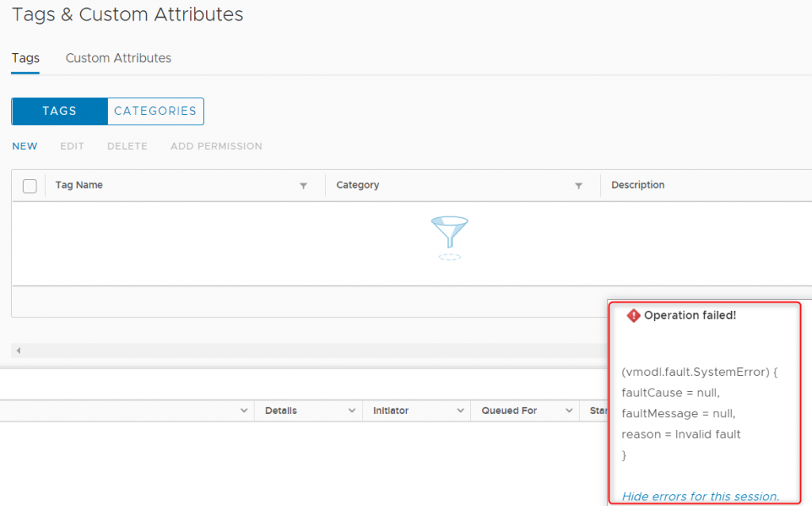Click the red error icon in the alert
812x506 pixels.
[633, 316]
